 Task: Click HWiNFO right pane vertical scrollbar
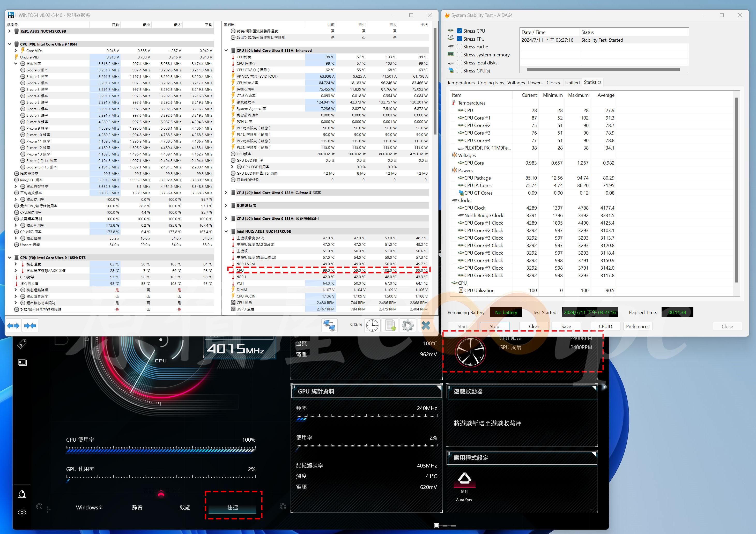[x=435, y=81]
